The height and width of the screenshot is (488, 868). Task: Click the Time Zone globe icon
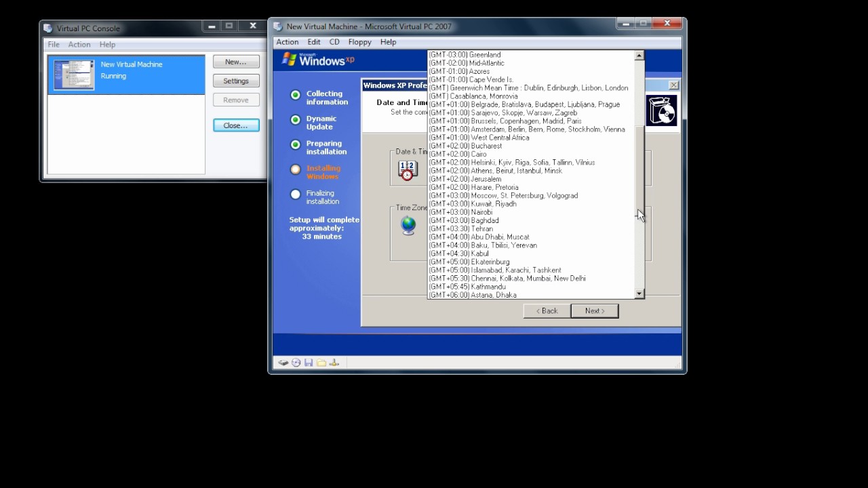[408, 226]
